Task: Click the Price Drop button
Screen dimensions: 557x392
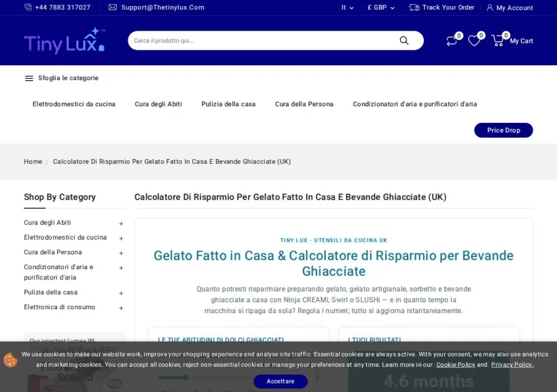Action: point(503,130)
